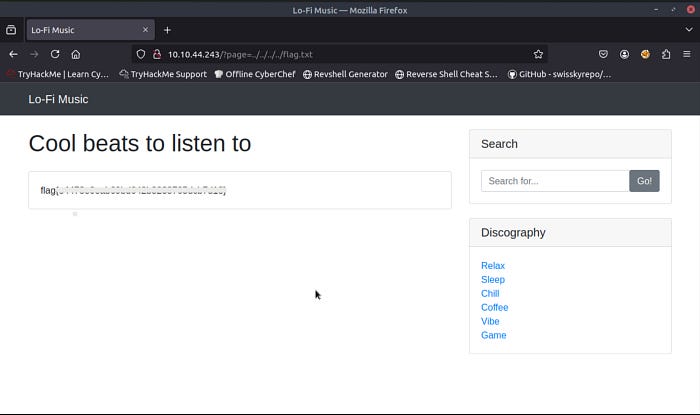Open the Chill discography link

tap(490, 293)
